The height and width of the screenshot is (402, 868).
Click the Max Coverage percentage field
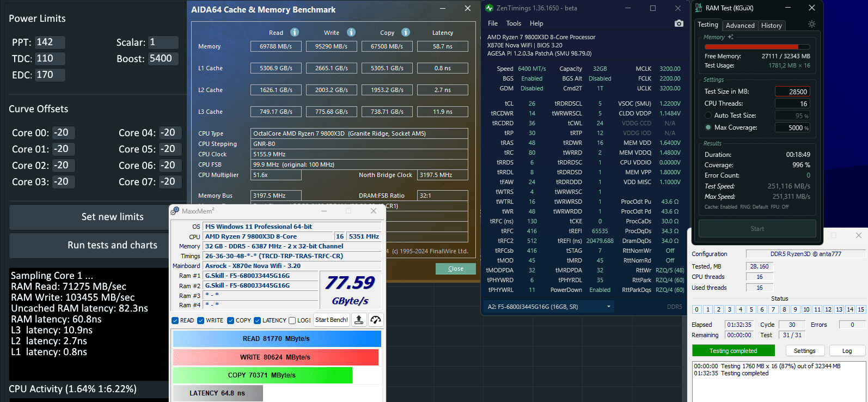click(x=792, y=127)
